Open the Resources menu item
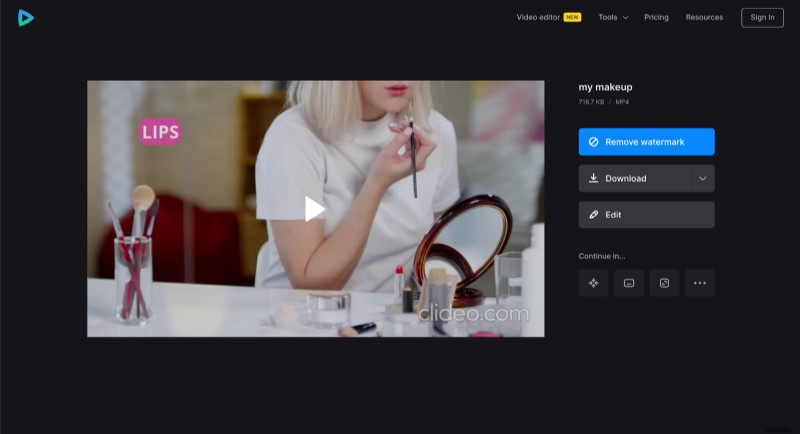Image resolution: width=800 pixels, height=434 pixels. (x=704, y=17)
